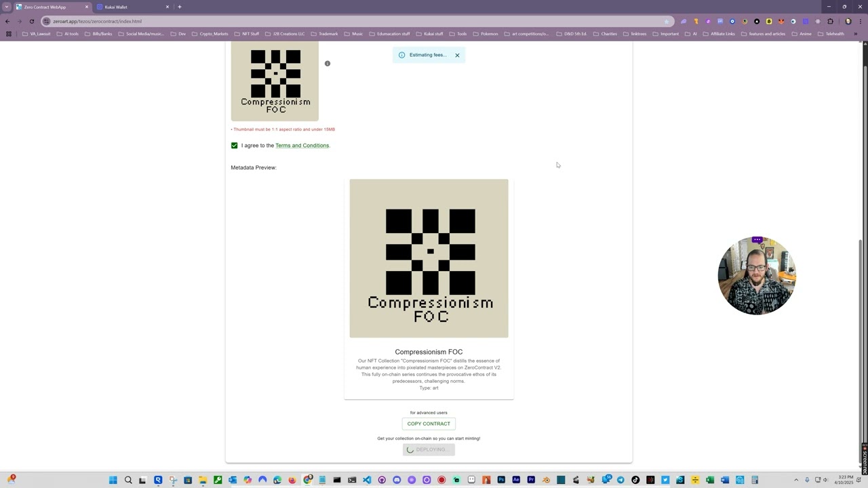Dismiss the Estimating fees notification
Image resolution: width=868 pixels, height=488 pixels.
457,55
